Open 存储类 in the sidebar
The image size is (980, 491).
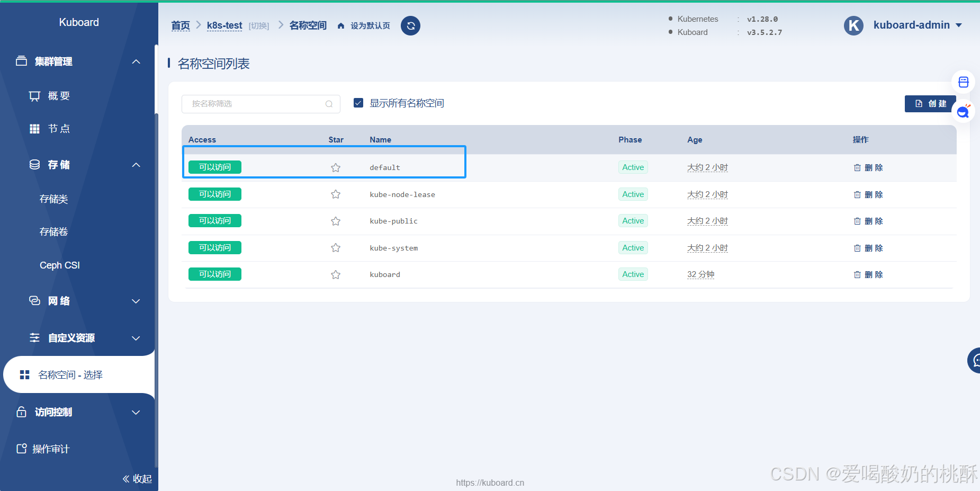point(53,199)
